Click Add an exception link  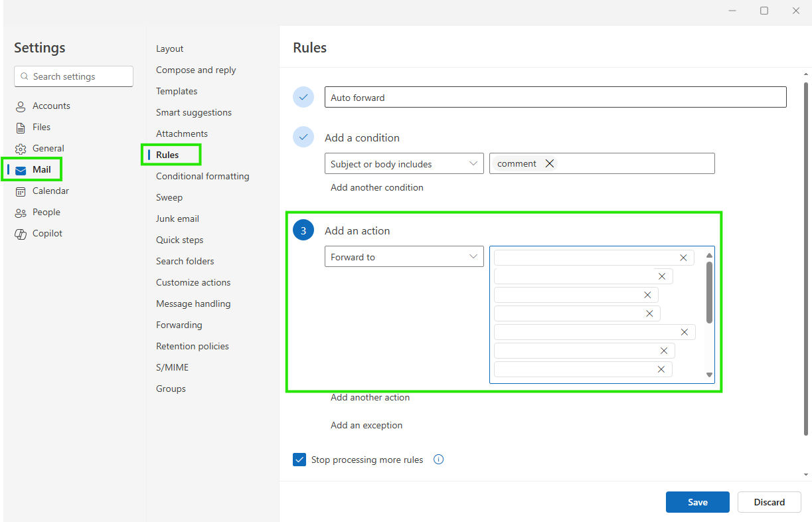coord(366,425)
